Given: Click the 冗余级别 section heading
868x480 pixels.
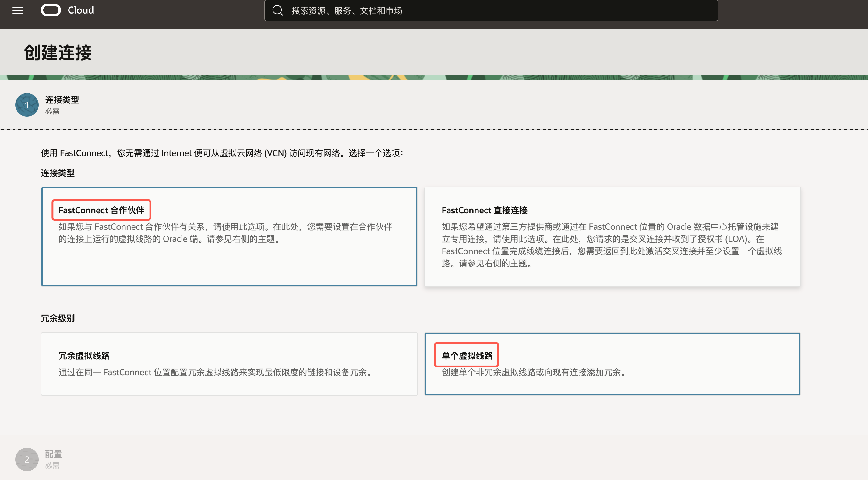Looking at the screenshot, I should point(58,318).
